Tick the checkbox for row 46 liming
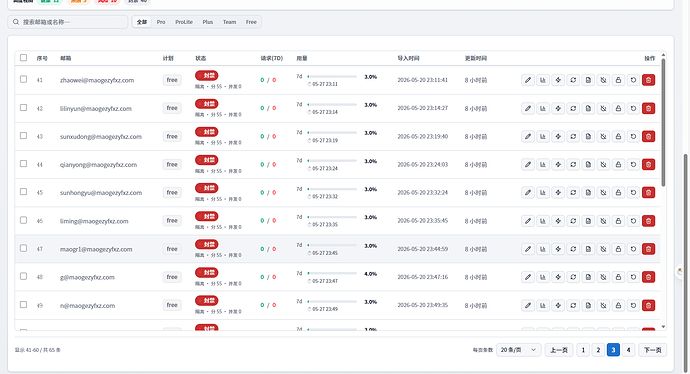Image resolution: width=690 pixels, height=374 pixels. [23, 220]
